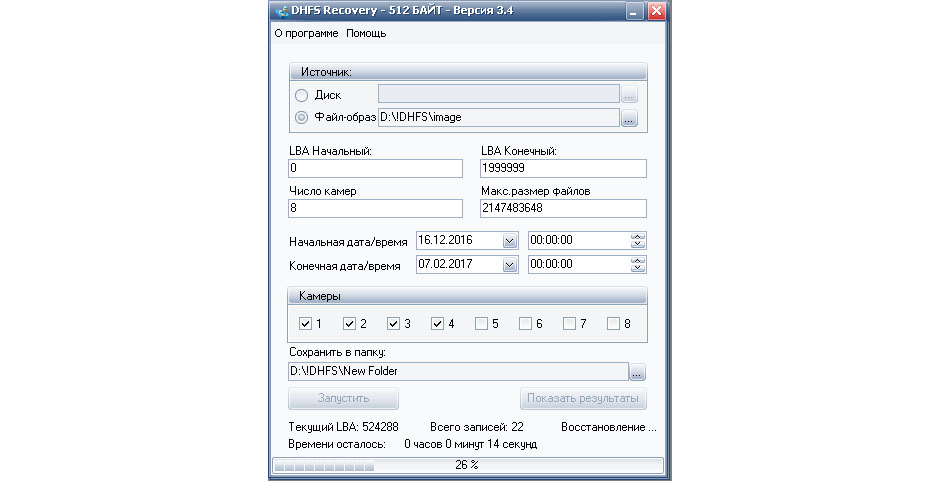Open end date 07.02.2017 calendar dropdown

509,265
